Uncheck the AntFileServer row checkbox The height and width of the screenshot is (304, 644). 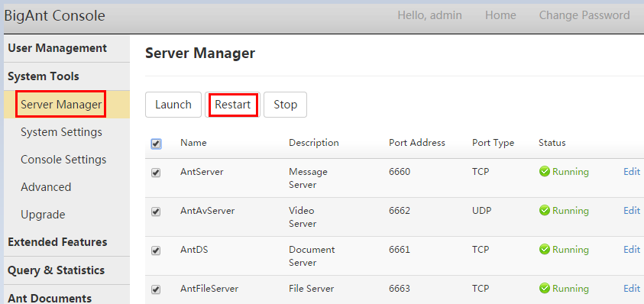coord(156,289)
